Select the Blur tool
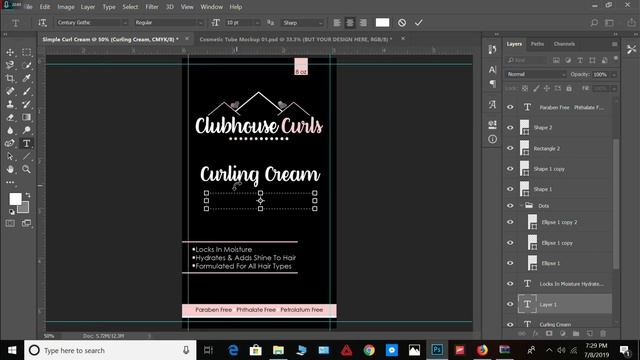This screenshot has width=640, height=360. click(x=10, y=130)
